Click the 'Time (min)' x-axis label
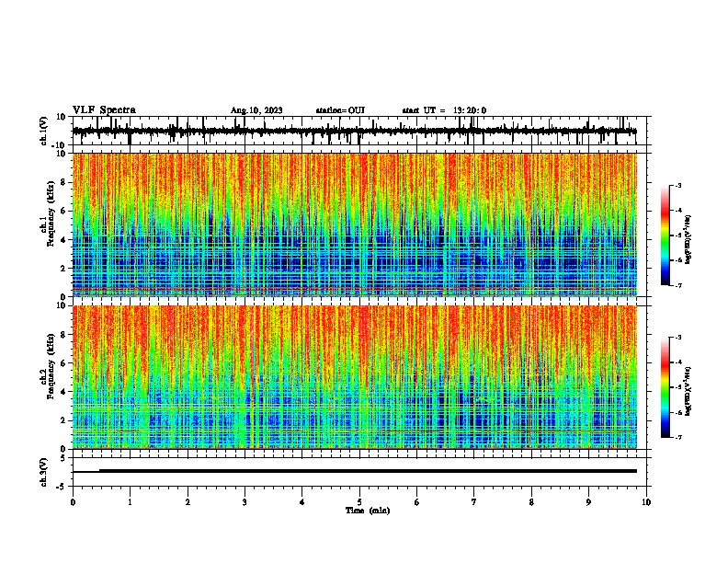The width and height of the screenshot is (728, 563). [x=368, y=511]
